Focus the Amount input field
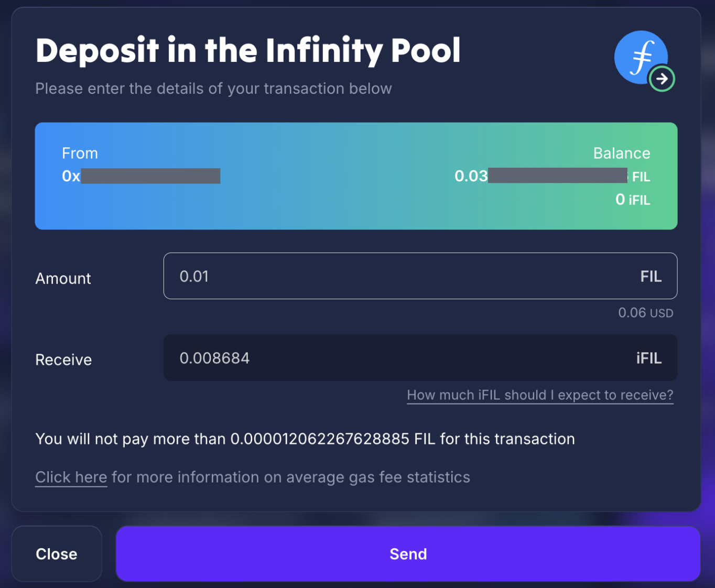 398,276
